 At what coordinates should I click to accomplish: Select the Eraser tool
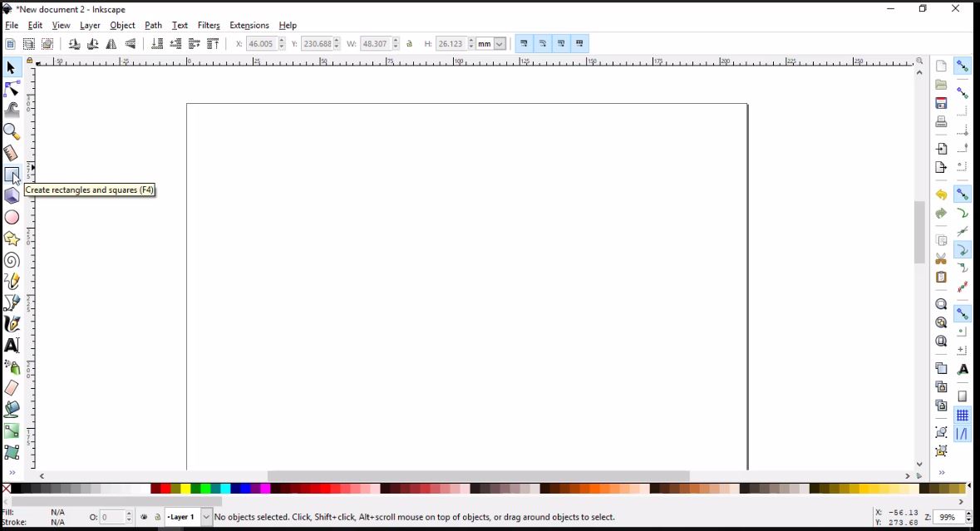pyautogui.click(x=12, y=388)
